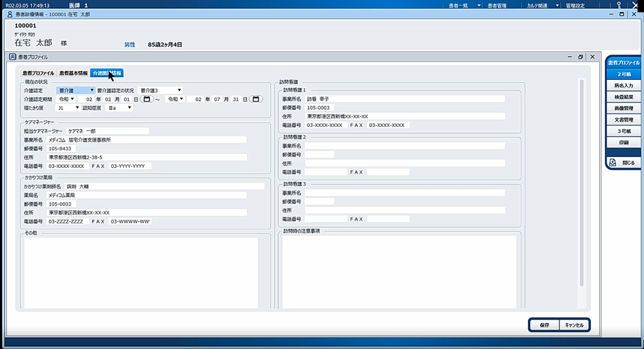Restore the 患者プロファイル inner panel
Viewport: 644px width, 349px height.
coord(581,57)
